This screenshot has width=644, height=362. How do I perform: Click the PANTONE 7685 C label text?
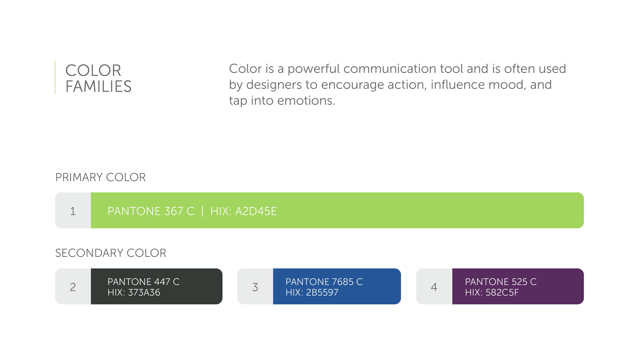coord(324,282)
